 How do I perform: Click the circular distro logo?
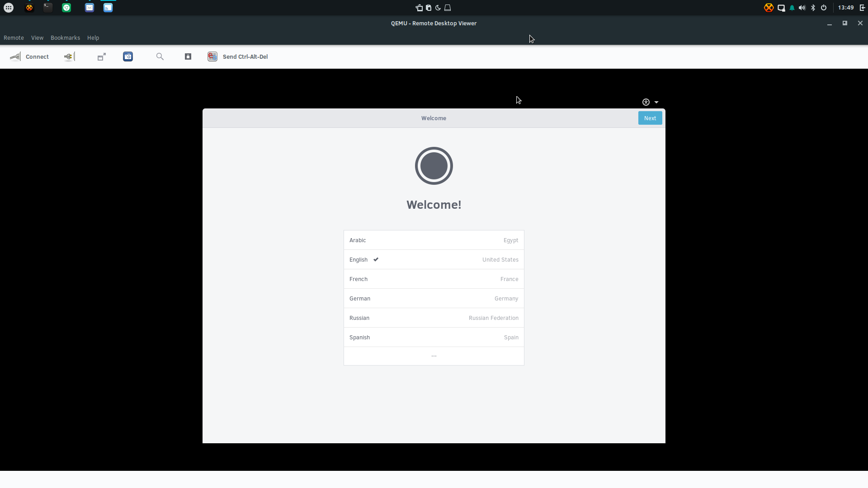434,166
